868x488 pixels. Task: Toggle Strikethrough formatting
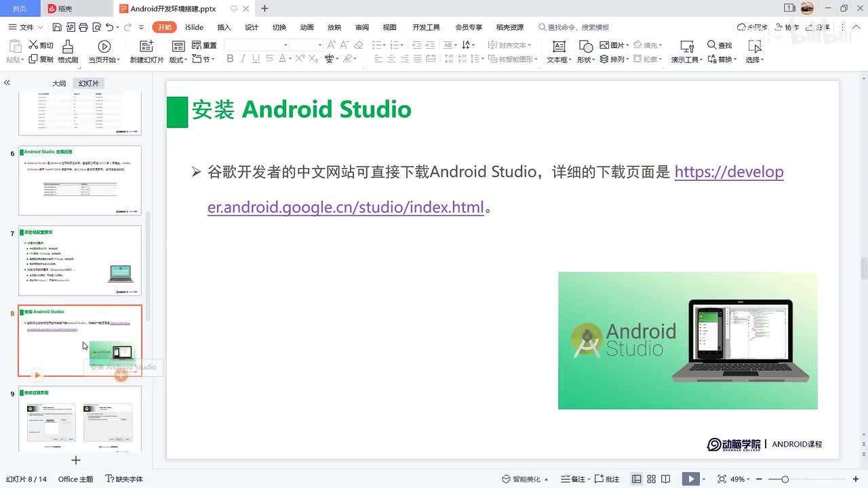click(269, 59)
